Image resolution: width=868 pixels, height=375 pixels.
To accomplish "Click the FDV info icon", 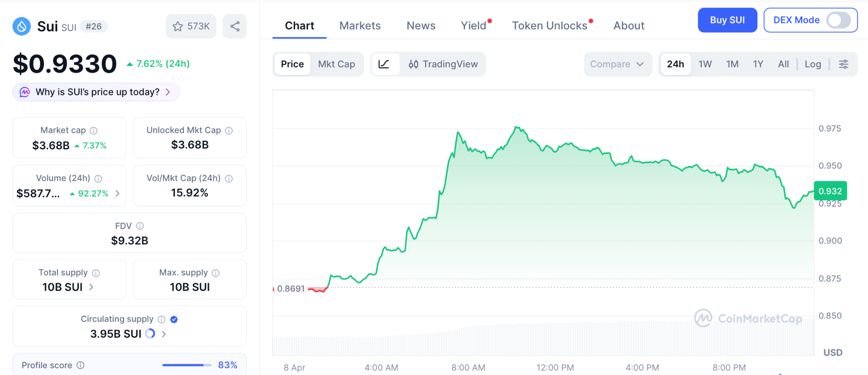I will (140, 226).
